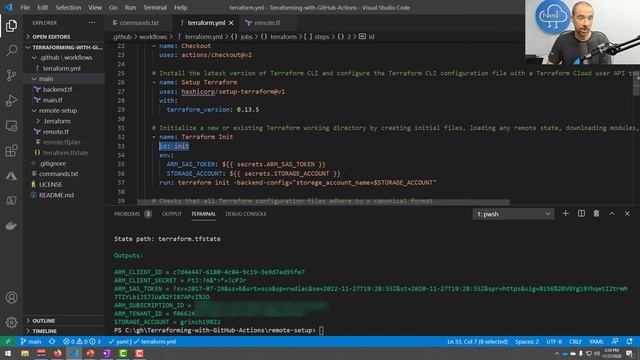This screenshot has height=360, width=640.
Task: Open the Manage gear icon
Action: pos(11,322)
